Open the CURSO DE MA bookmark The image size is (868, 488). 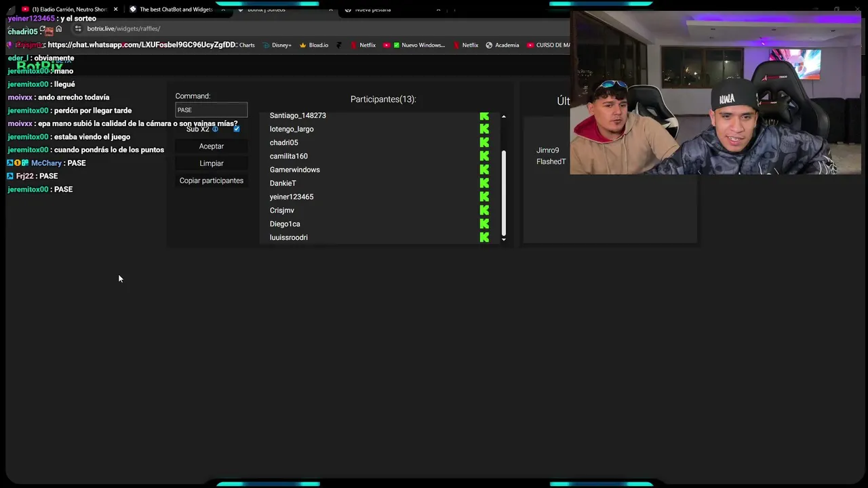548,45
